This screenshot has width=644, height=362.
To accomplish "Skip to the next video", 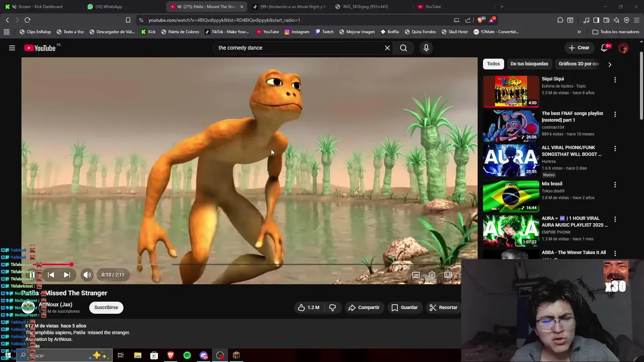I will tap(67, 275).
